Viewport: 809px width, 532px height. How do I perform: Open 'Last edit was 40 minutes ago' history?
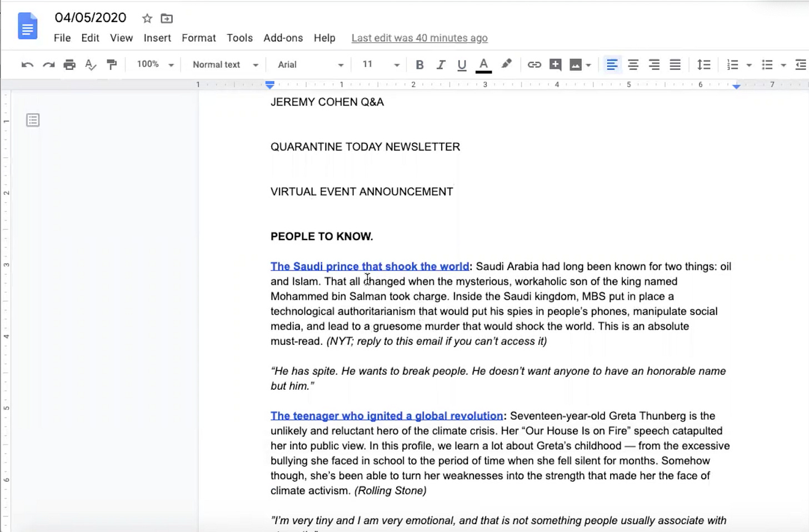click(x=420, y=38)
